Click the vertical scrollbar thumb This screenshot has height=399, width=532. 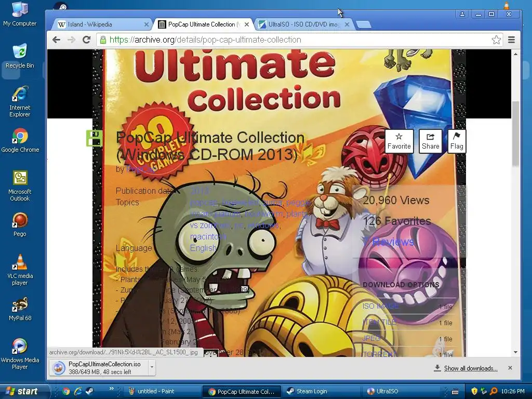(515, 134)
